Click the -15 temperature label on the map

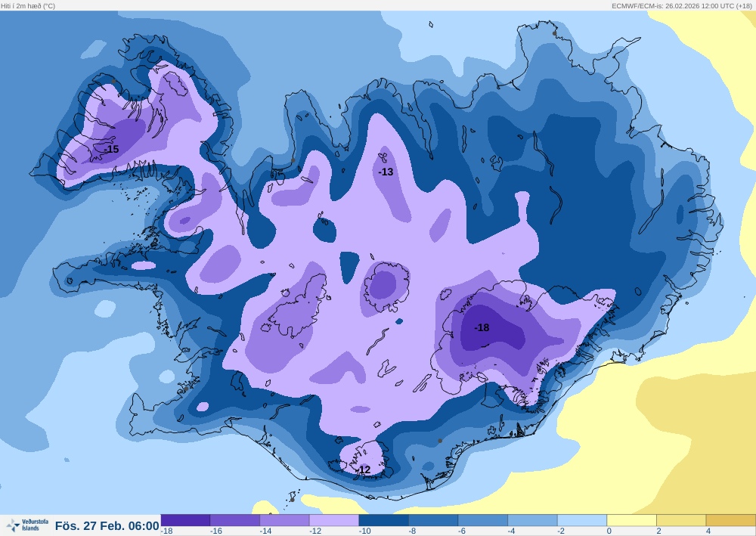(x=111, y=149)
